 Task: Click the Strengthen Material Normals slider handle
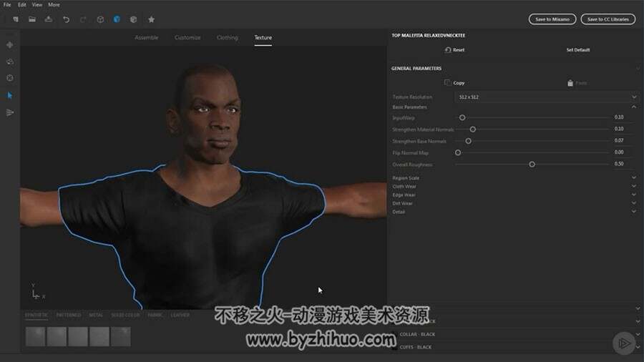point(473,129)
